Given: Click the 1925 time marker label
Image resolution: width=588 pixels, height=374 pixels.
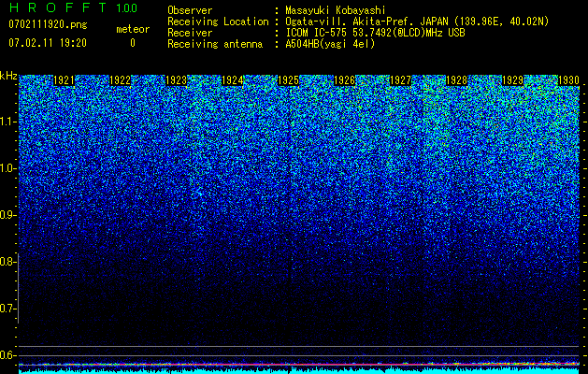Looking at the screenshot, I should tap(288, 80).
